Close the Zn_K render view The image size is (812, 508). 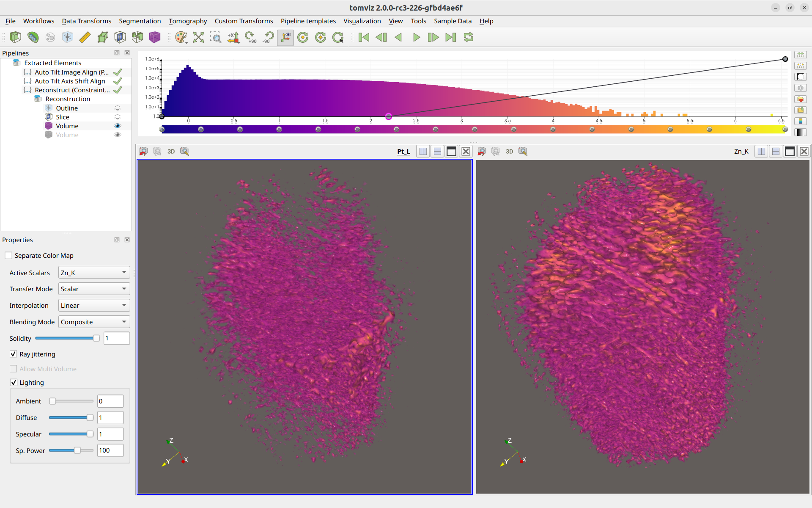(x=804, y=151)
